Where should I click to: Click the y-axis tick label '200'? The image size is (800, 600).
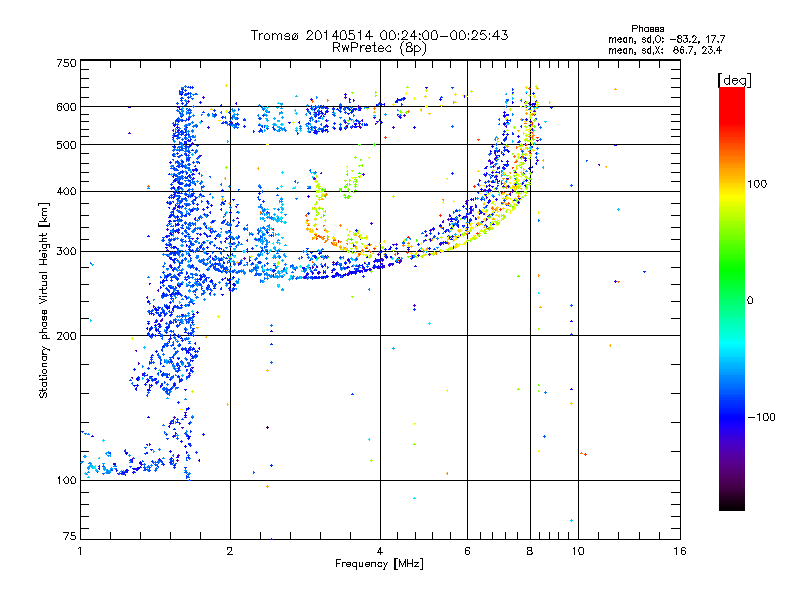click(x=67, y=336)
